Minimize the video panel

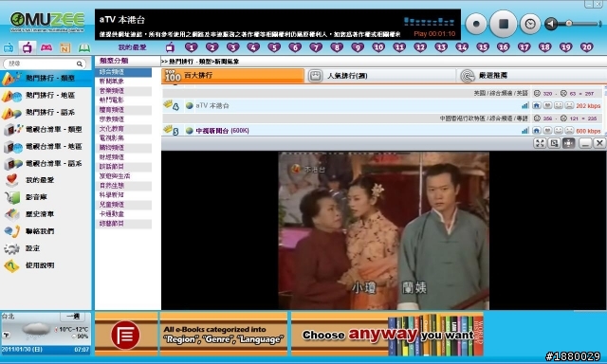point(585,143)
